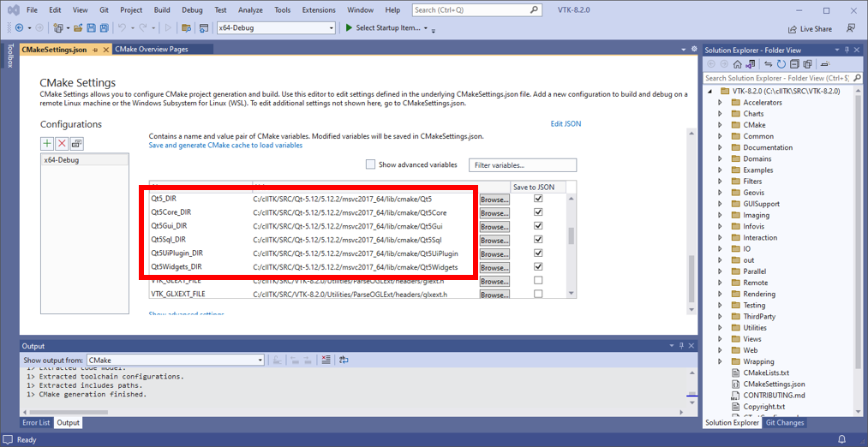The width and height of the screenshot is (868, 447).
Task: Click the Save All double-disk icon
Action: [x=103, y=27]
